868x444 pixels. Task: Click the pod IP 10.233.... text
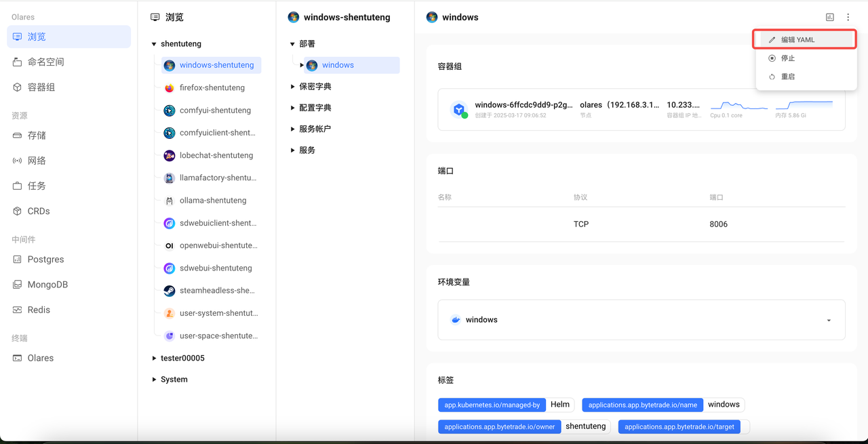(684, 105)
